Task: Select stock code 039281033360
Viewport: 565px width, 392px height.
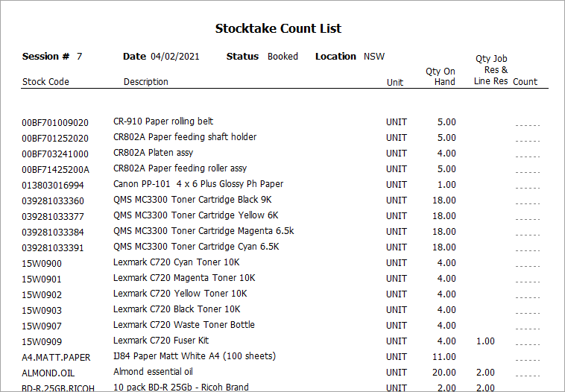Action: (53, 201)
